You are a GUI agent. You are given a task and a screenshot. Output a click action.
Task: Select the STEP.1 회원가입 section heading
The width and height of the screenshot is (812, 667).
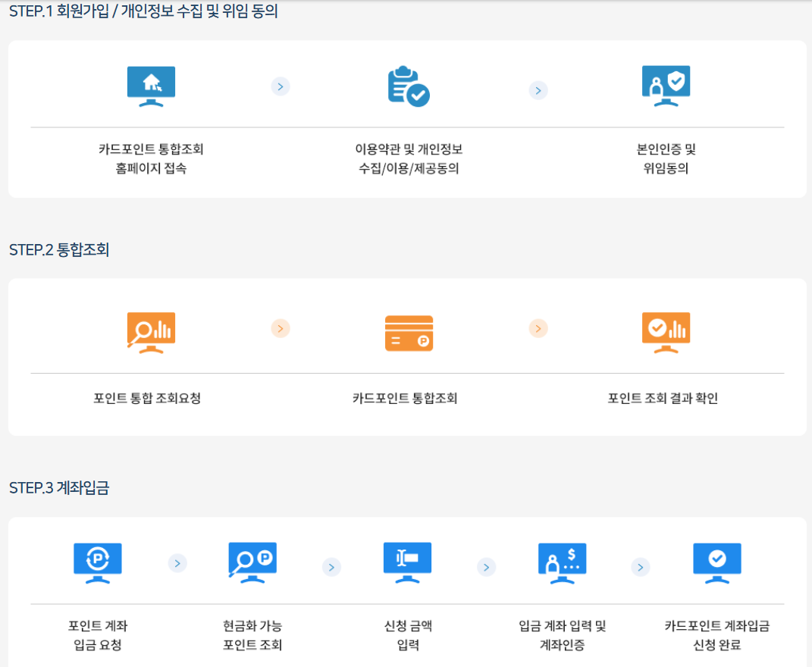coord(143,11)
